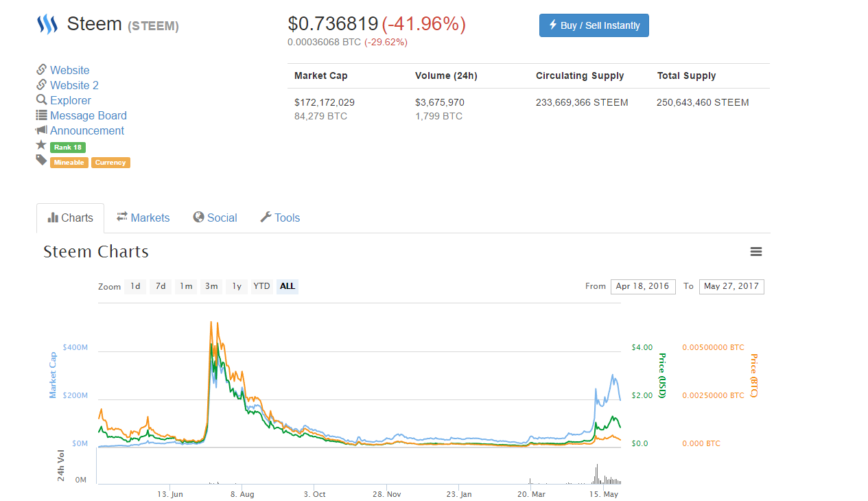Click the Rank 18 badge
The width and height of the screenshot is (868, 501).
(x=68, y=148)
